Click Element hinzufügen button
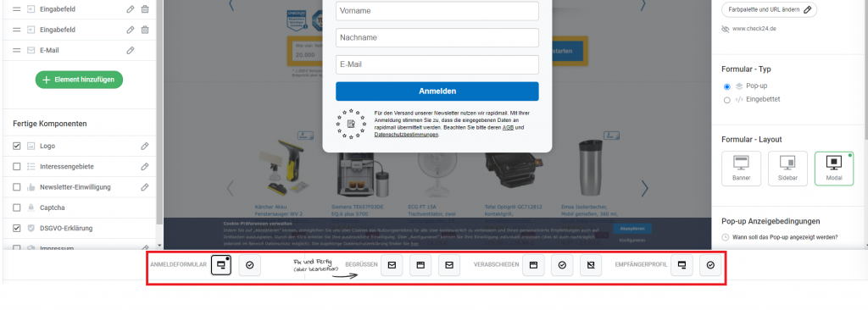The height and width of the screenshot is (310, 868). [79, 80]
